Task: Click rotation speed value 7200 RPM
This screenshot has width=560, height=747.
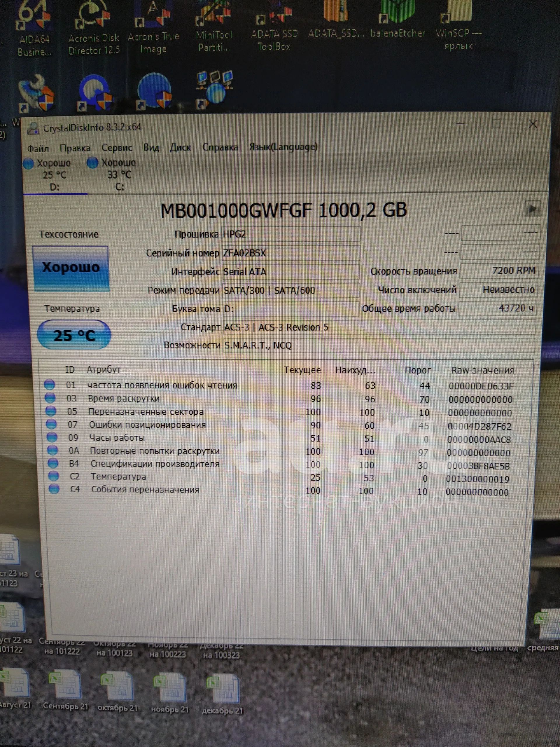Action: point(499,270)
